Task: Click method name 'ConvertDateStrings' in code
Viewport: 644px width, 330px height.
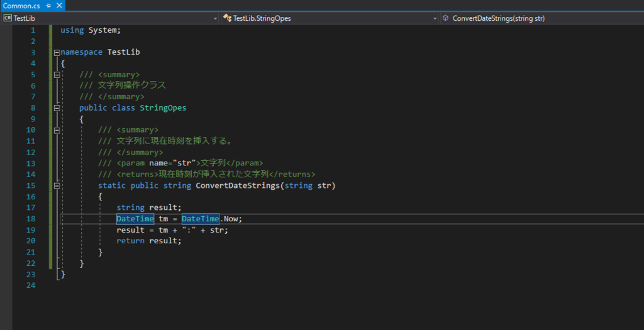Action: click(238, 185)
